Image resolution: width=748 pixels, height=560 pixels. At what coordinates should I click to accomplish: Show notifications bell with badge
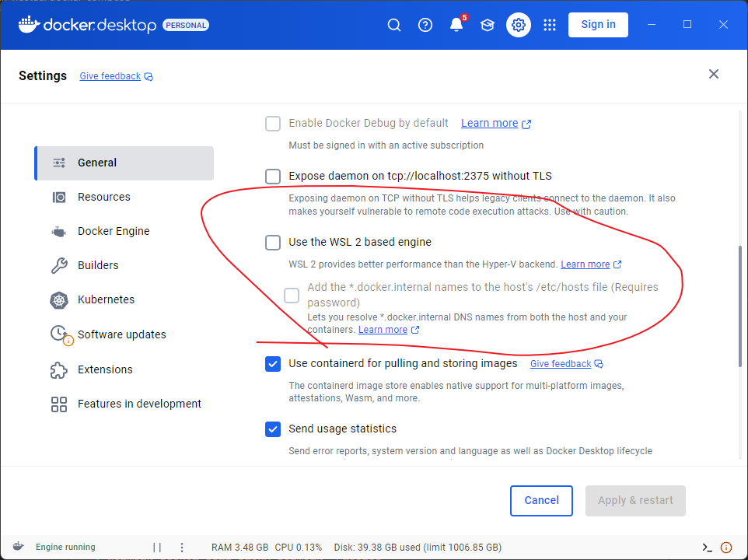click(x=457, y=24)
